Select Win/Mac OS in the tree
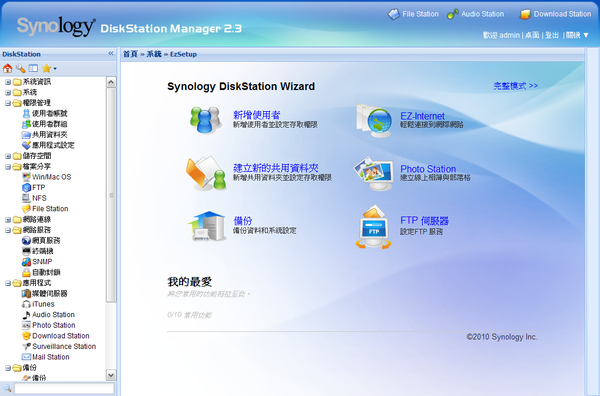600x396 pixels. pyautogui.click(x=47, y=177)
